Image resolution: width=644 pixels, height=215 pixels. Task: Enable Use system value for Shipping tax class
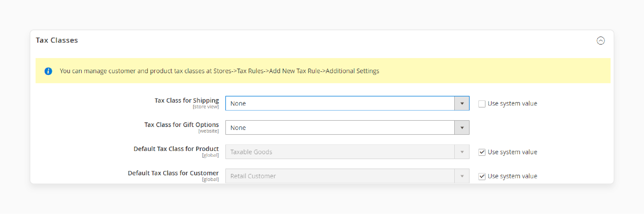[x=482, y=104]
